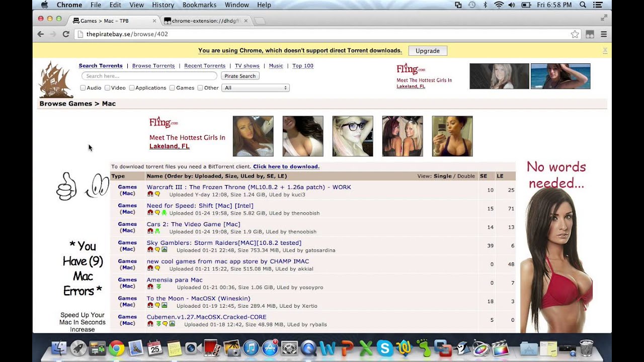Open the Bluetooth menu bar icon
This screenshot has width=644, height=362.
pyautogui.click(x=486, y=5)
